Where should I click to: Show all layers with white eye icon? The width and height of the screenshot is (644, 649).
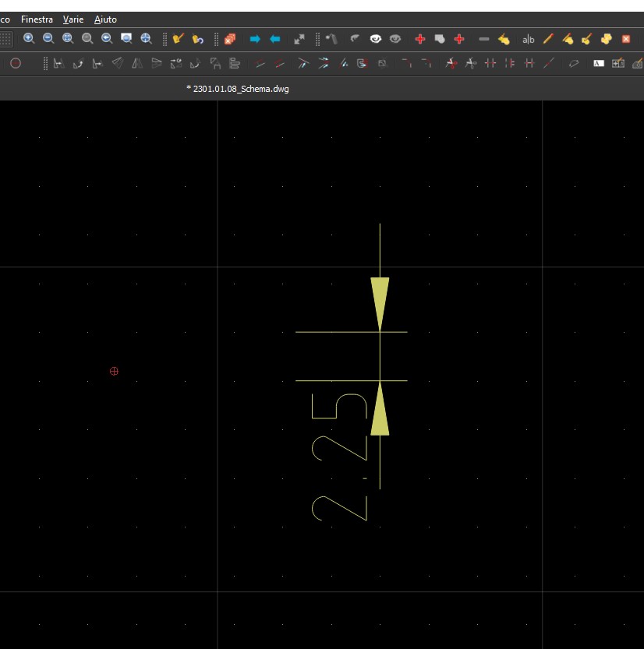[x=376, y=39]
